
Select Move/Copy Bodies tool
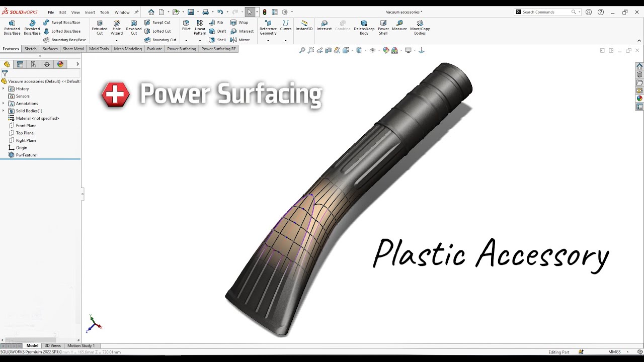[420, 27]
